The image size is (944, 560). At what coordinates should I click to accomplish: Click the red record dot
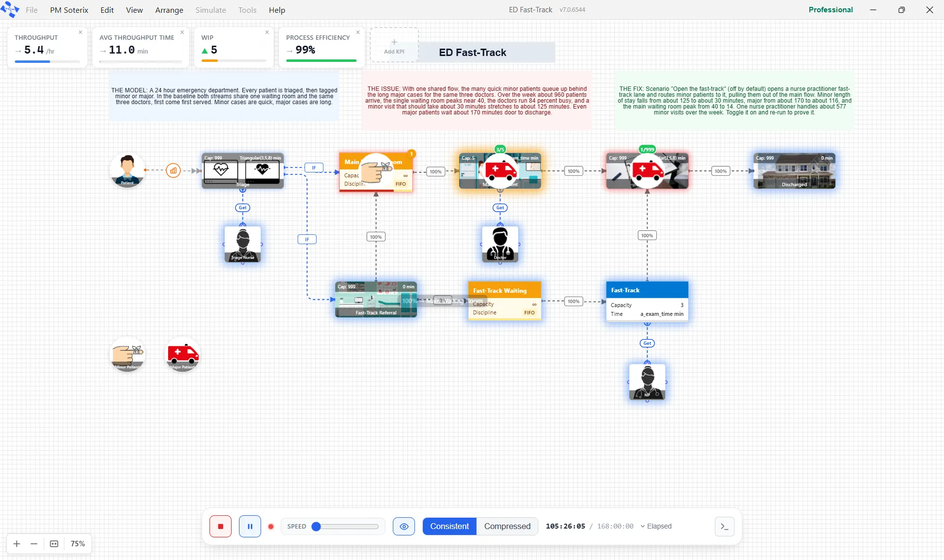tap(271, 526)
